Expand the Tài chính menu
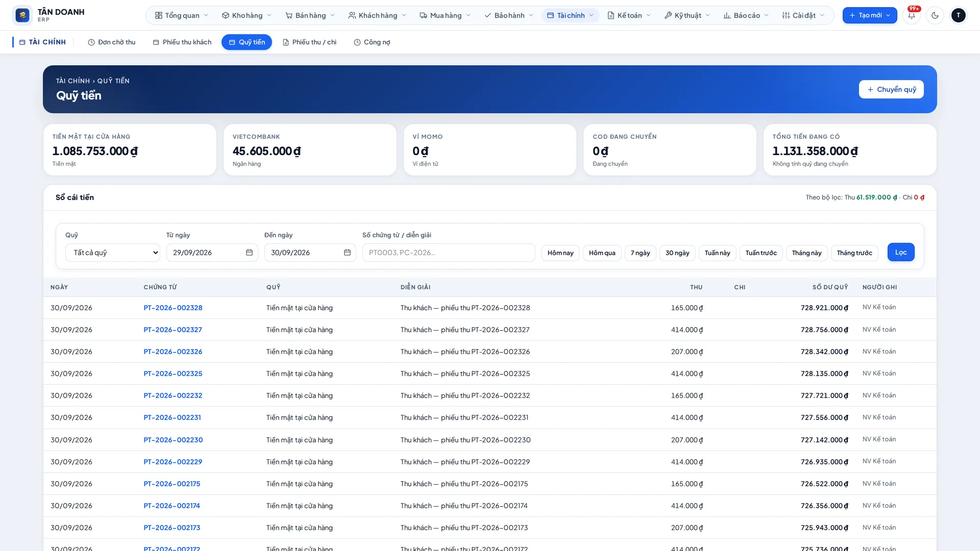 click(x=570, y=15)
